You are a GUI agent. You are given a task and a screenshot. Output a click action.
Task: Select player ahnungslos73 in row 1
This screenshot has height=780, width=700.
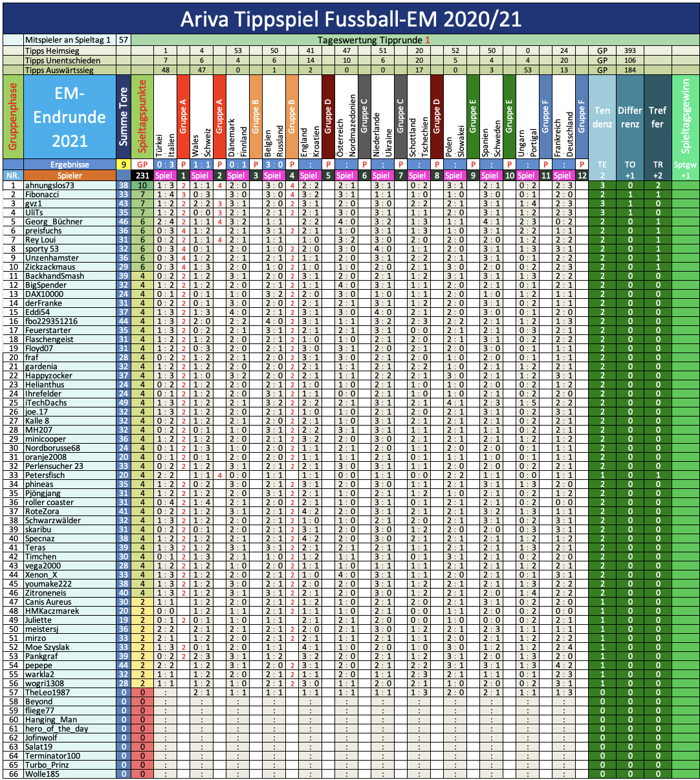pos(70,186)
